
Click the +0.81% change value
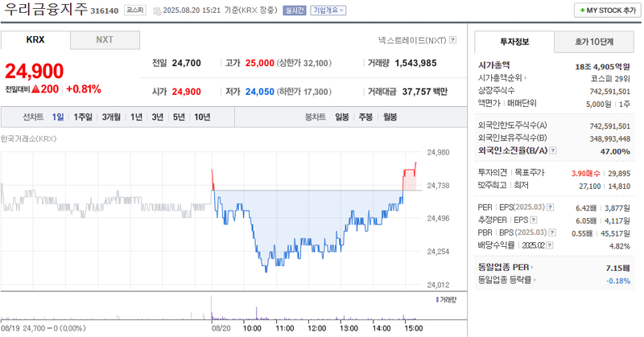(x=84, y=89)
